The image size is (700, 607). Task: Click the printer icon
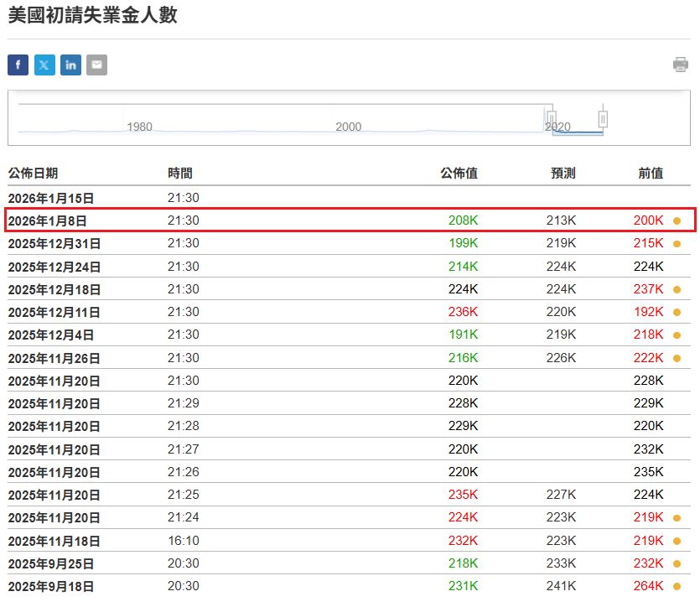680,65
